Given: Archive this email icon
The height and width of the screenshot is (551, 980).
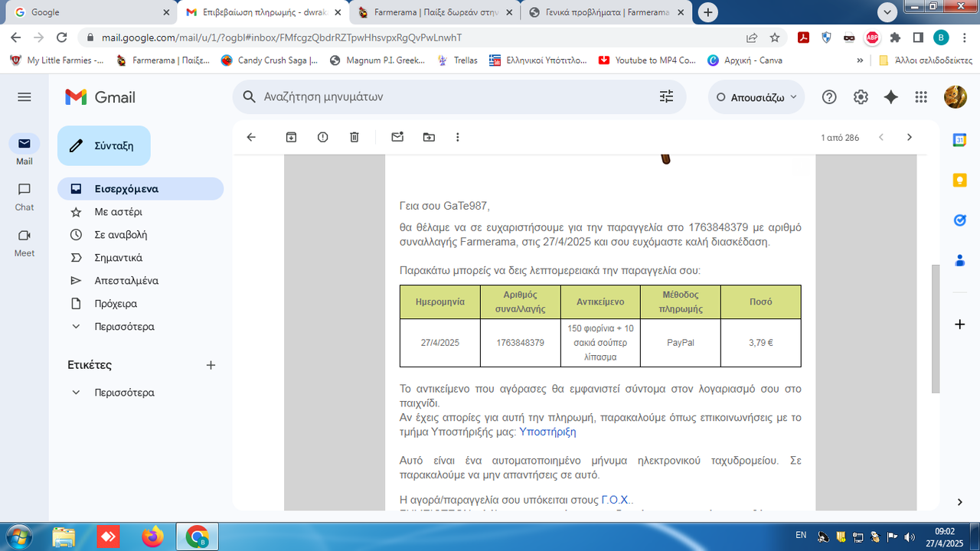Looking at the screenshot, I should tap(291, 137).
